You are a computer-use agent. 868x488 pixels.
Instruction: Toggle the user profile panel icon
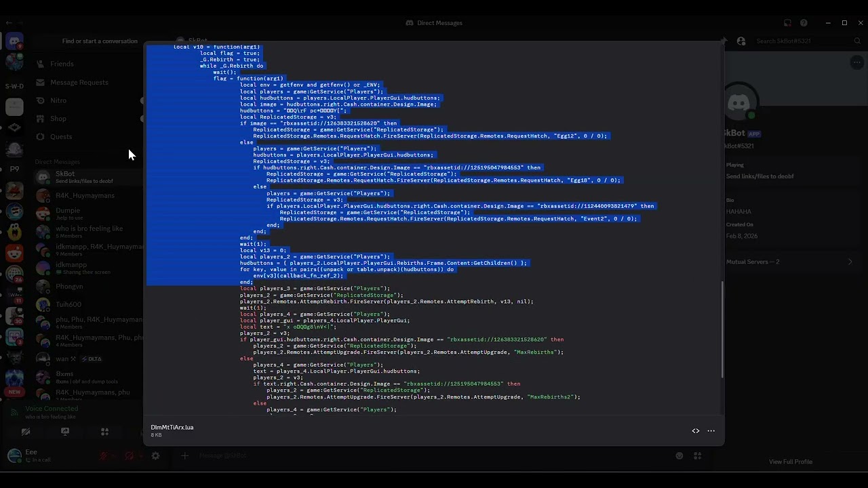coord(741,41)
